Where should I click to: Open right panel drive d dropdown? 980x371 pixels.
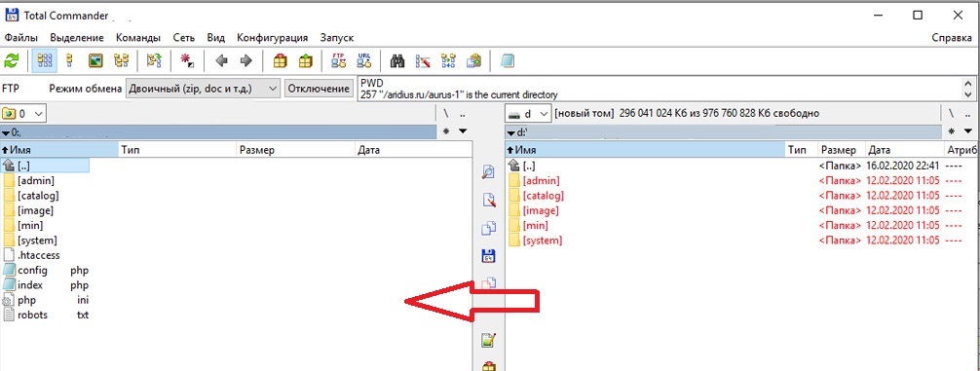click(x=528, y=114)
